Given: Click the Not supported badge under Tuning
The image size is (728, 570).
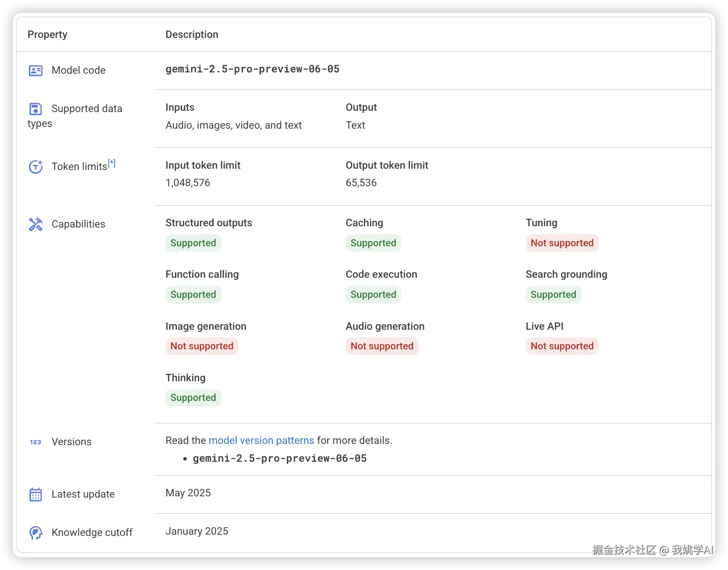Looking at the screenshot, I should click(562, 243).
